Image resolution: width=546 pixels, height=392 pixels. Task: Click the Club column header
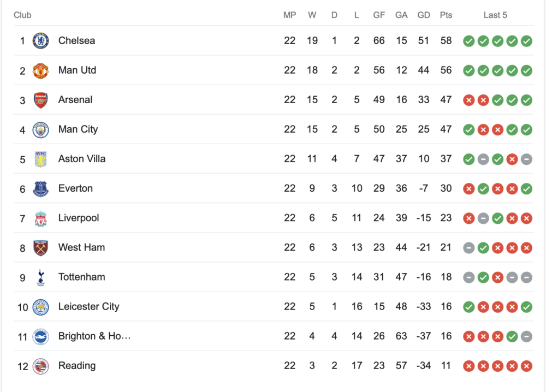tap(22, 15)
